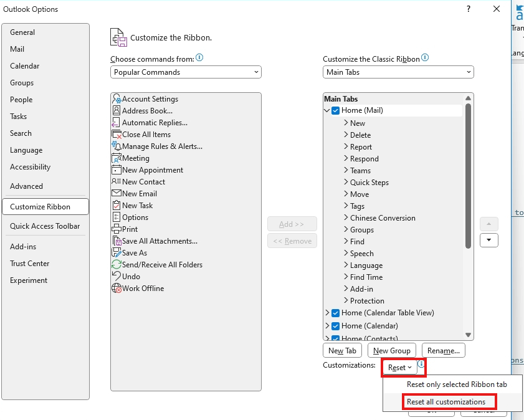Viewport: 524px width, 420px height.
Task: Click the Save As disk icon
Action: pos(117,252)
